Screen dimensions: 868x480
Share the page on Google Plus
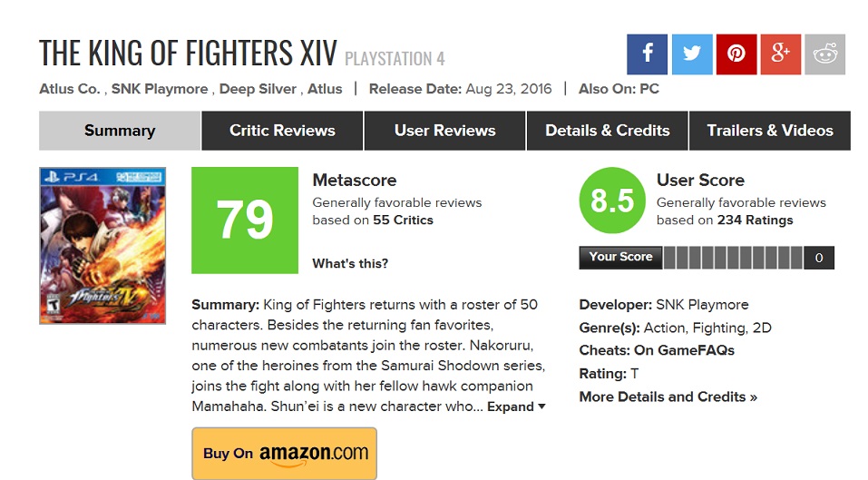coord(780,54)
